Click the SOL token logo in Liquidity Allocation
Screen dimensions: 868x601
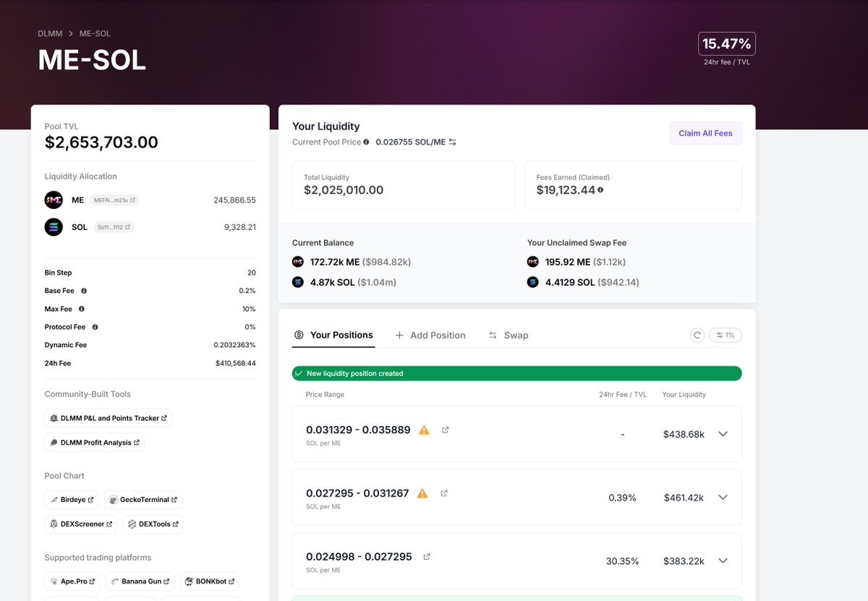click(x=54, y=227)
